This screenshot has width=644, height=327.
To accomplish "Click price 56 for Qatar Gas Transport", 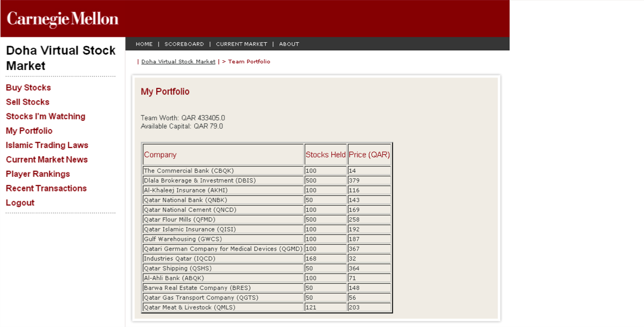I will click(369, 297).
